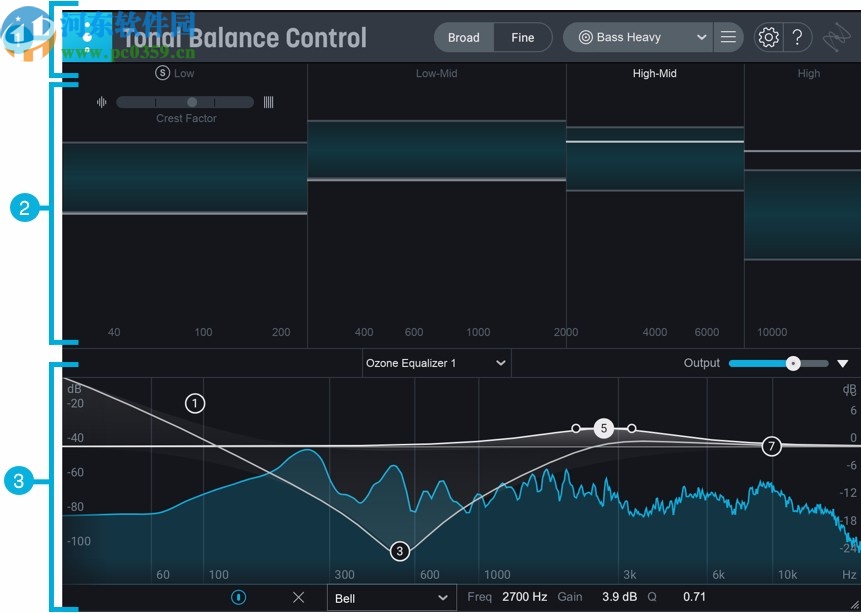The width and height of the screenshot is (861, 613).
Task: Click the Broad button
Action: tap(463, 37)
